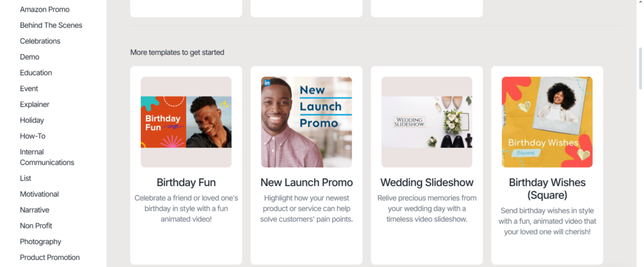Open the Education category
The height and width of the screenshot is (267, 644).
pyautogui.click(x=36, y=73)
